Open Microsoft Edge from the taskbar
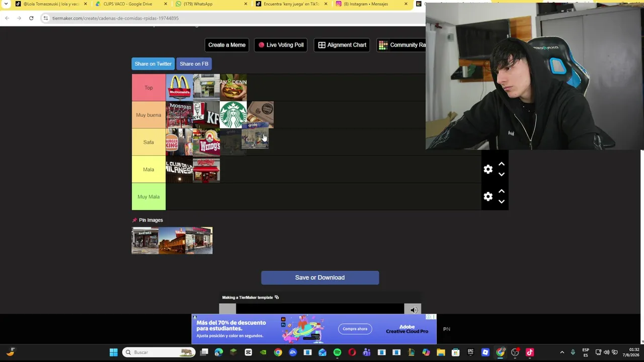This screenshot has height=362, width=644. (219, 352)
